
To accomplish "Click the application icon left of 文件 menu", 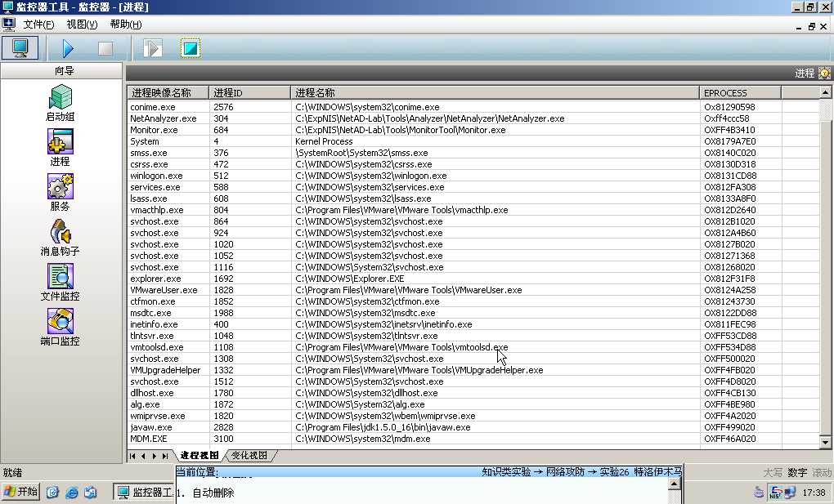I will (x=8, y=24).
